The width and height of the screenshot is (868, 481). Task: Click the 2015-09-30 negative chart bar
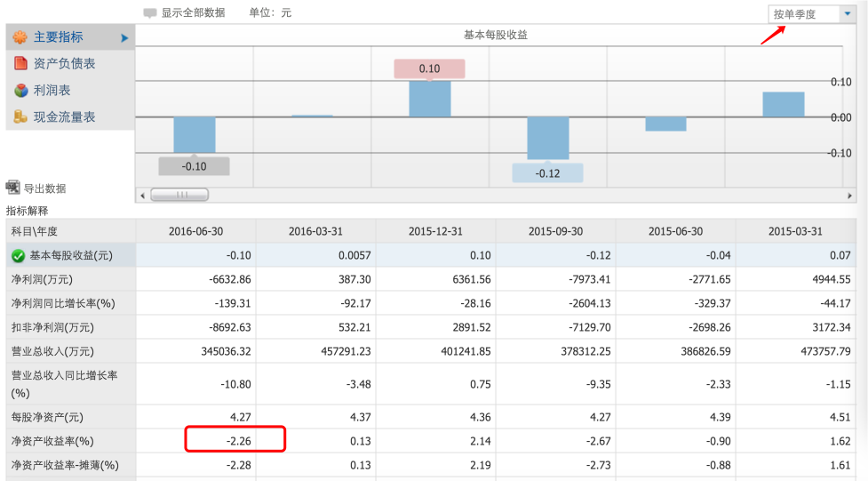(x=547, y=138)
